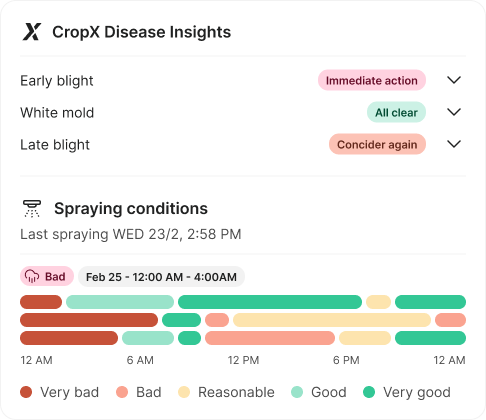Screen dimensions: 486x420
Task: Click the CropX X logo icon
Action: [x=32, y=32]
